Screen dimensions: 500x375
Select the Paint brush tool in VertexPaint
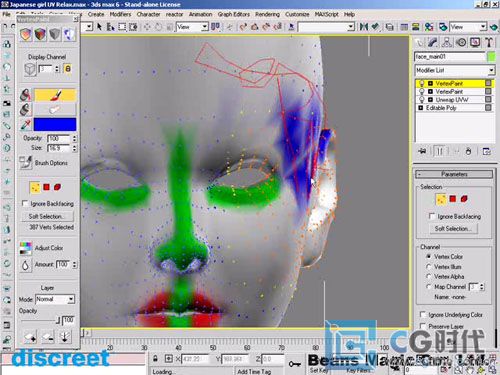(55, 95)
